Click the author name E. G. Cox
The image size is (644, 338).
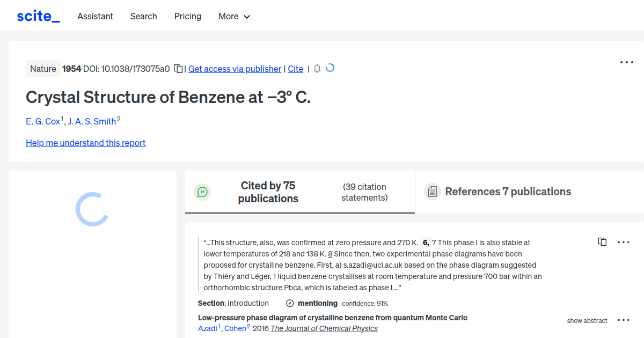43,121
